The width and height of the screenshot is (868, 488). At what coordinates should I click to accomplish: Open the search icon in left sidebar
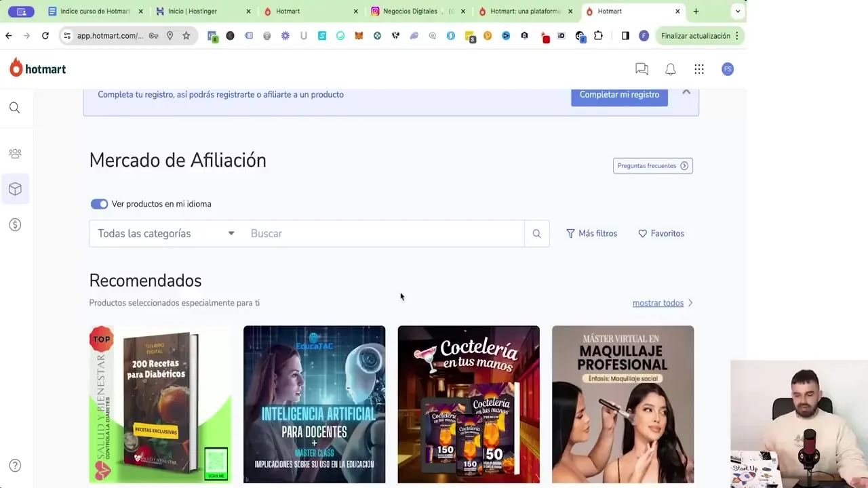pos(15,108)
